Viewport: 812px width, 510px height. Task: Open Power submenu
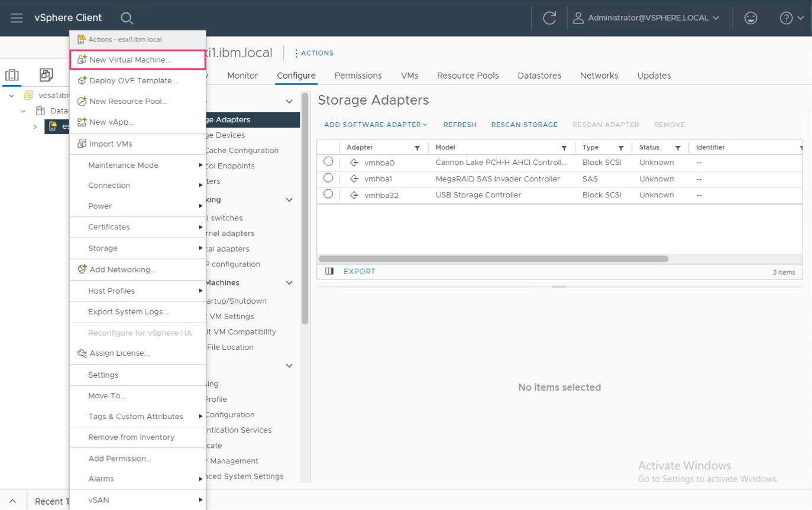138,206
